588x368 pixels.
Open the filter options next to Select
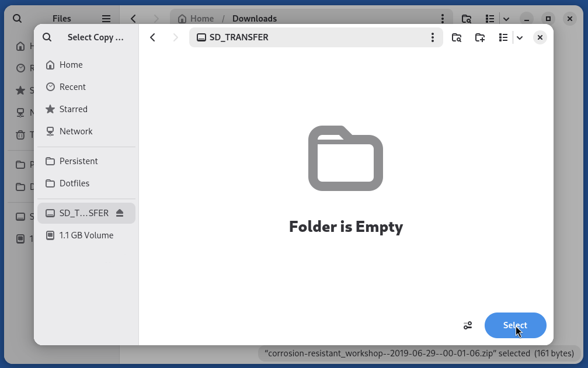tap(467, 325)
